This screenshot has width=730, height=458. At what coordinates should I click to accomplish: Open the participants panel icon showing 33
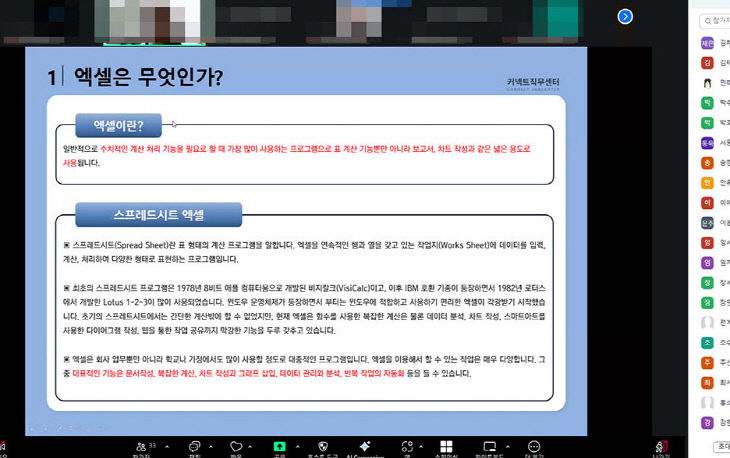tap(142, 447)
